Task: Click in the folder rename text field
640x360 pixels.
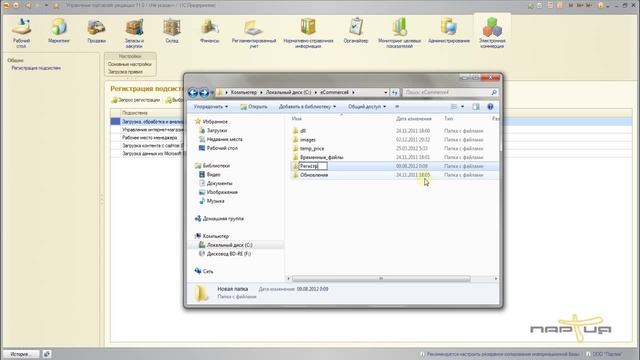Action: click(313, 166)
